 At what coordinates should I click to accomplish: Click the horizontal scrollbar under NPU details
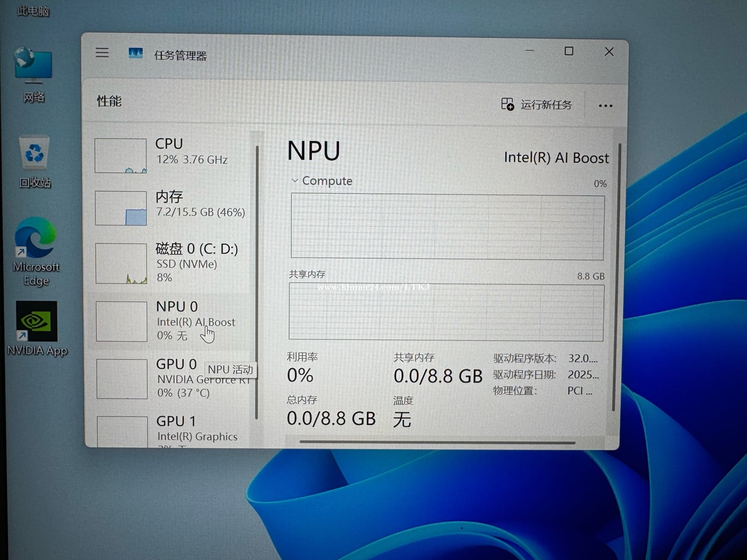click(437, 442)
